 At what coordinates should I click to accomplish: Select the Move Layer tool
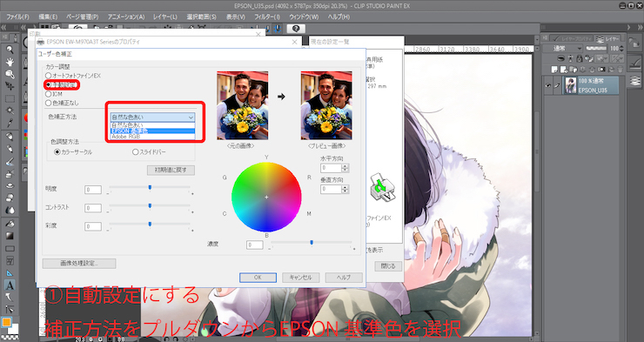pyautogui.click(x=10, y=86)
